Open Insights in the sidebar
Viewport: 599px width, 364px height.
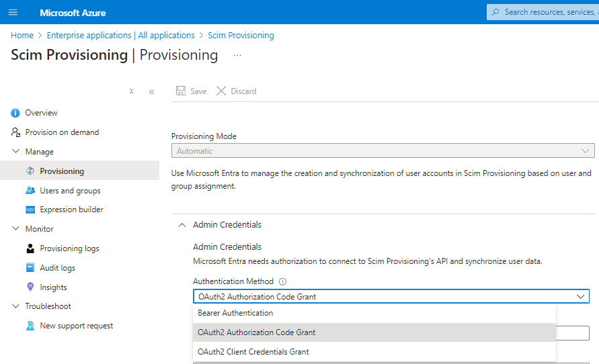tap(53, 287)
